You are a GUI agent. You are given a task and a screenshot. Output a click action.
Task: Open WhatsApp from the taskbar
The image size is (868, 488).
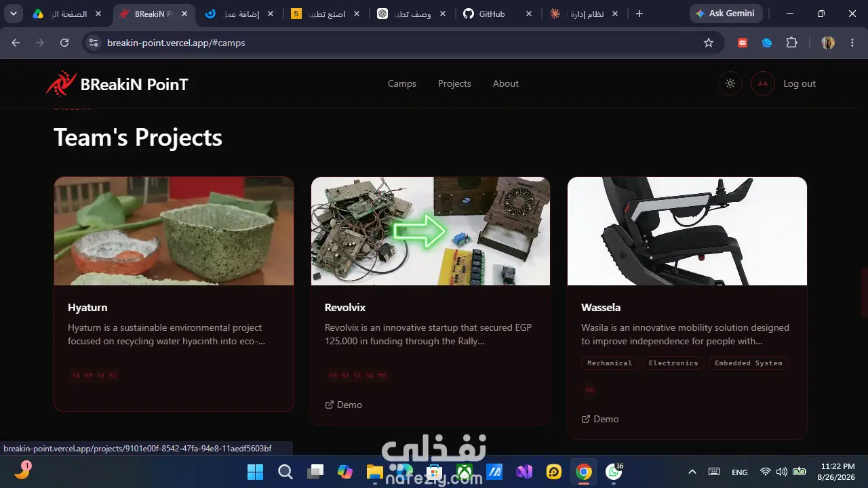(x=614, y=472)
